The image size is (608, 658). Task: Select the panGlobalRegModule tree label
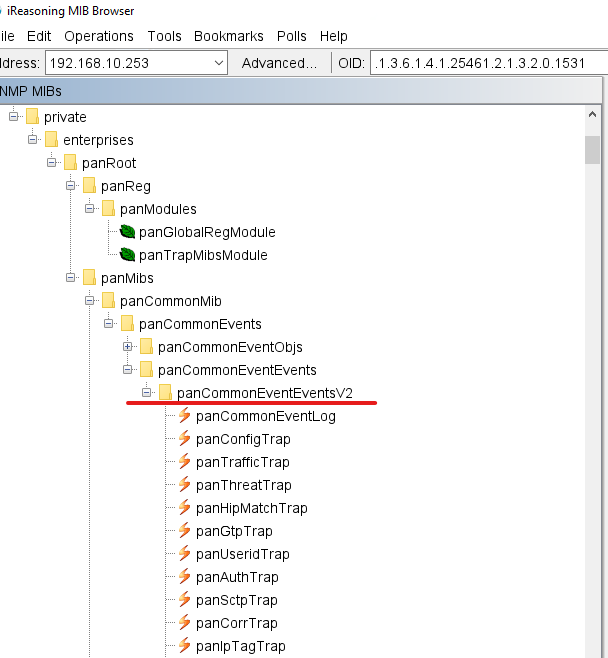pos(207,232)
